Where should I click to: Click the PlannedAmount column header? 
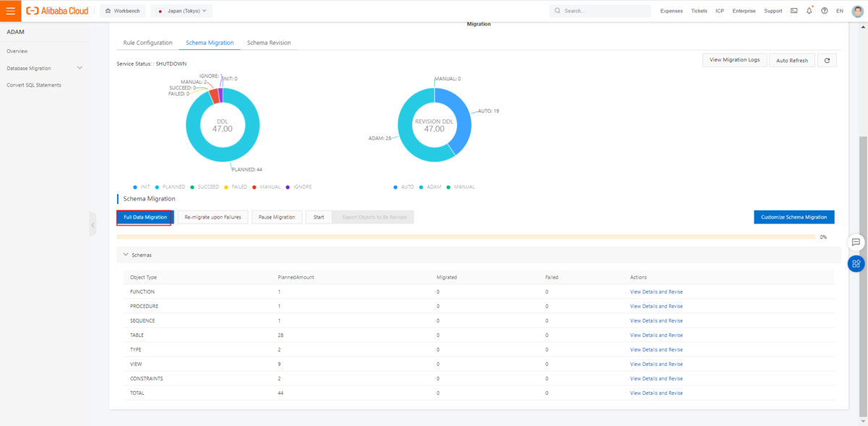[x=296, y=277]
